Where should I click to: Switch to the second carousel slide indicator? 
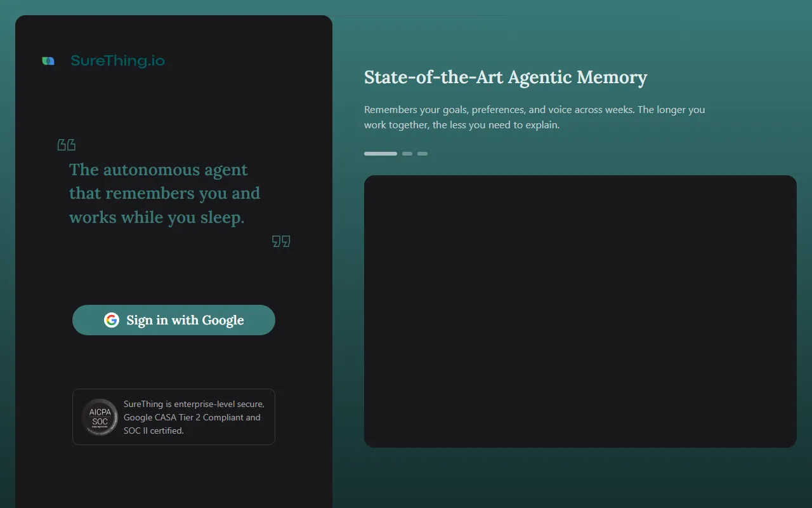coord(407,154)
